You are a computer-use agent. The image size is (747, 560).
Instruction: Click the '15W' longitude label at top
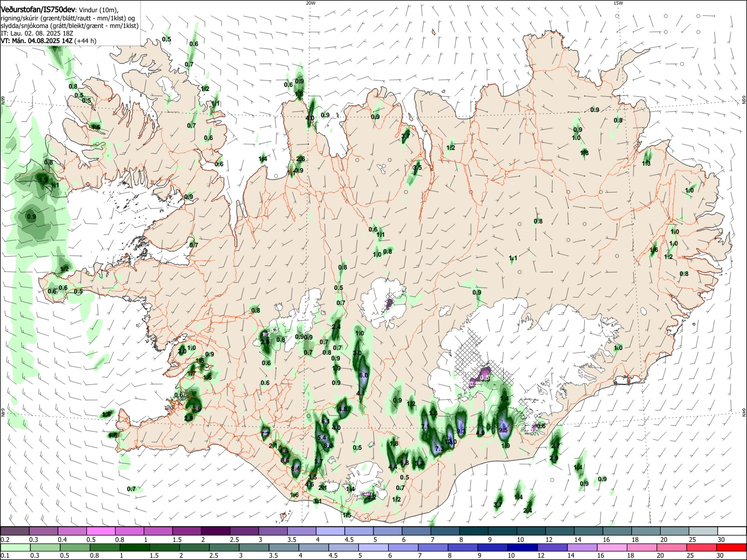pyautogui.click(x=618, y=3)
